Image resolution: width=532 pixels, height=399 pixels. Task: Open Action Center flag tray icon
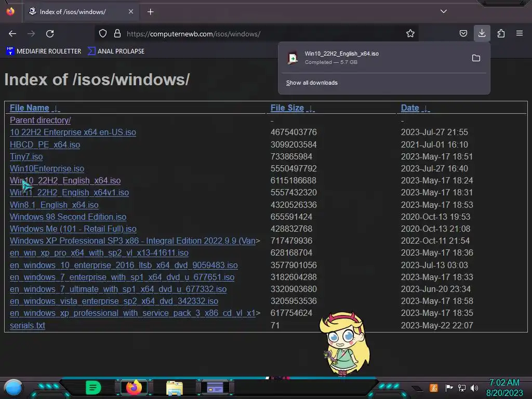click(x=449, y=388)
